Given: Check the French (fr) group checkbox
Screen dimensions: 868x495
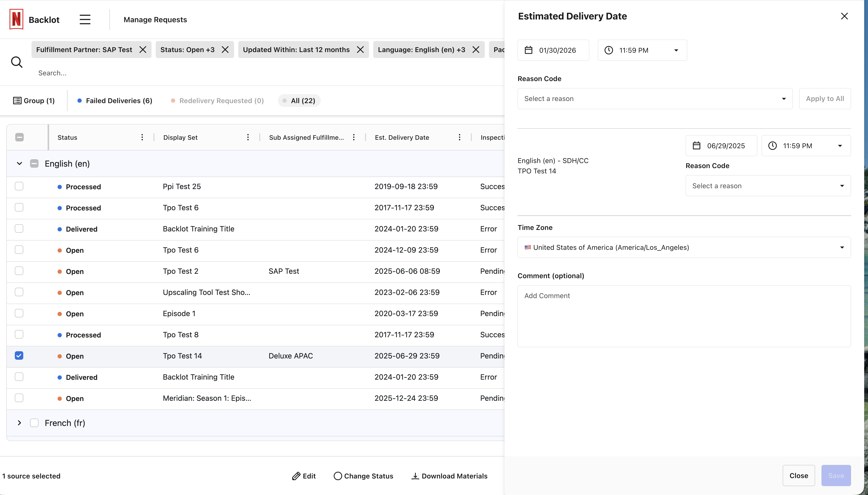Looking at the screenshot, I should pyautogui.click(x=34, y=423).
